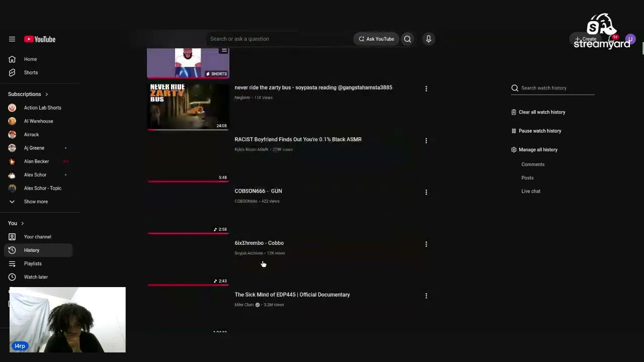Click the Playlists list icon
644x362 pixels.
click(x=12, y=263)
